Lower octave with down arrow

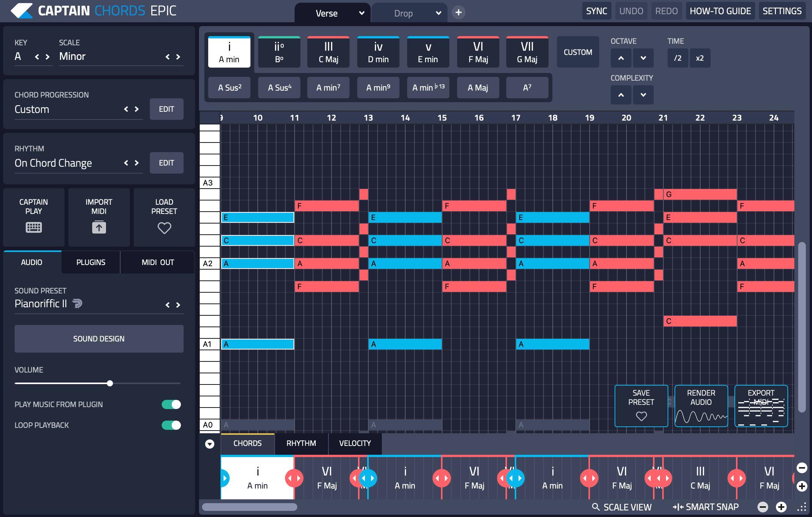coord(643,58)
